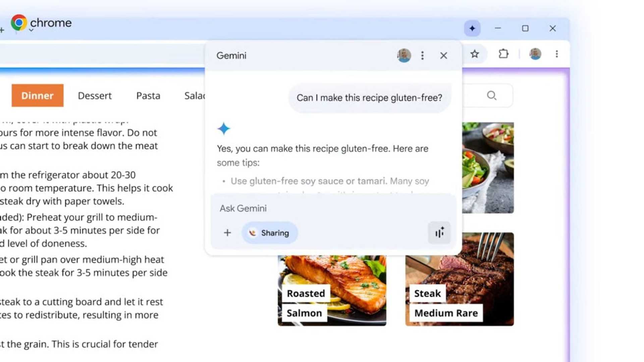The image size is (644, 362).
Task: Click the Chrome toolbar profile avatar
Action: pyautogui.click(x=535, y=54)
